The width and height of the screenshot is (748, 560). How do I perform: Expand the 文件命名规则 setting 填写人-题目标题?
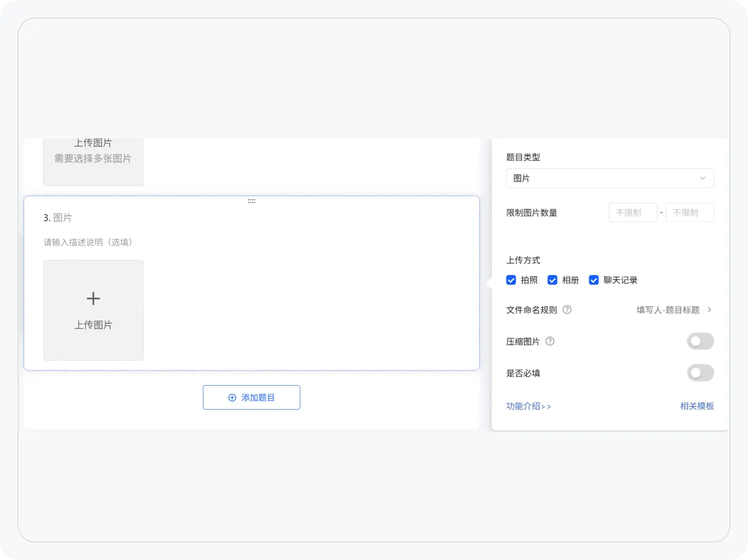pyautogui.click(x=674, y=310)
